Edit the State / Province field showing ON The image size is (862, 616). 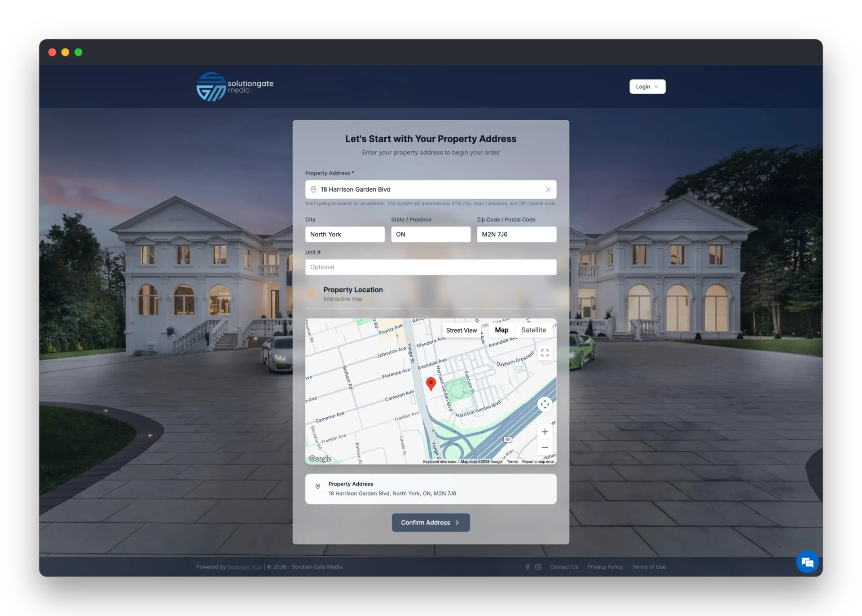[x=431, y=234]
